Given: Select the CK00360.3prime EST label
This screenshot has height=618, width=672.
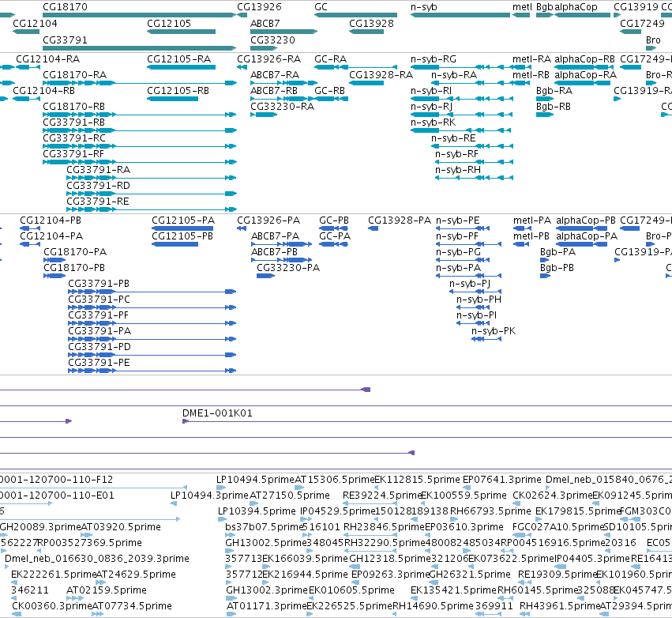Looking at the screenshot, I should pos(51,606).
